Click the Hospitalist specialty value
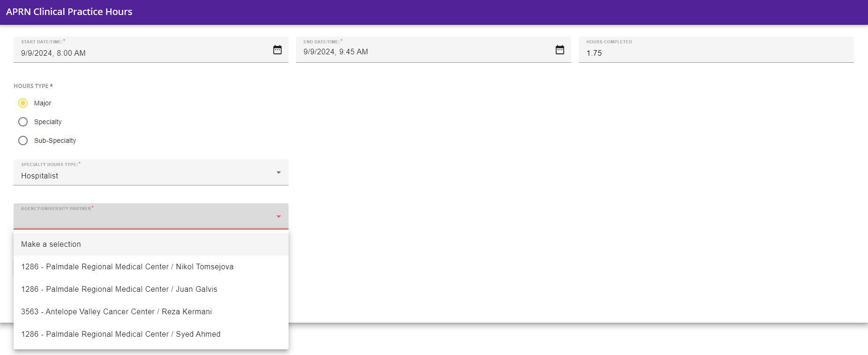 (x=40, y=176)
